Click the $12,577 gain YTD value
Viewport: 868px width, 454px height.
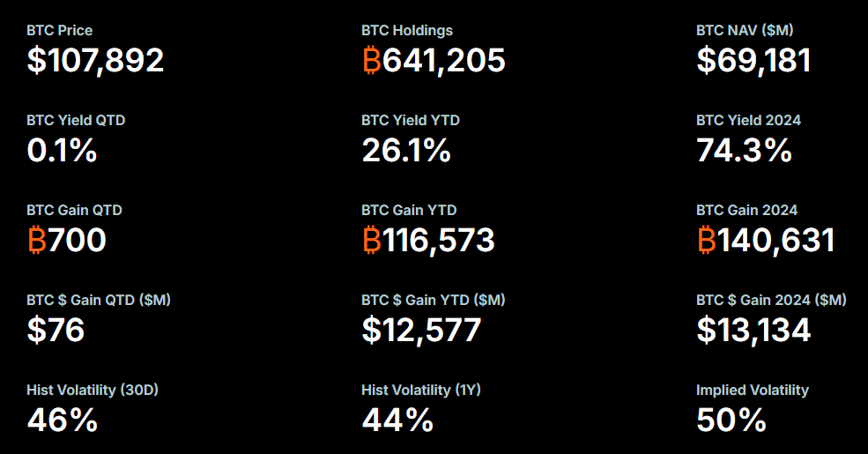[421, 330]
